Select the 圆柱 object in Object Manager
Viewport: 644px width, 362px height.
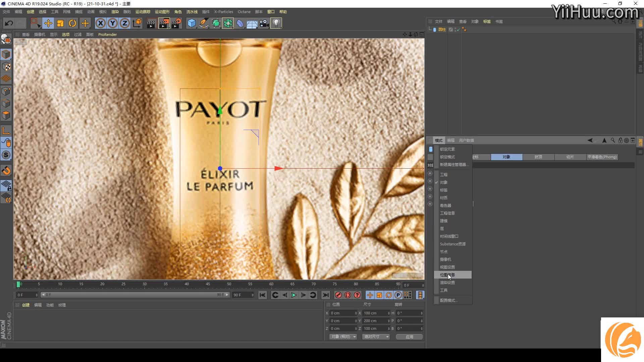[x=442, y=29]
